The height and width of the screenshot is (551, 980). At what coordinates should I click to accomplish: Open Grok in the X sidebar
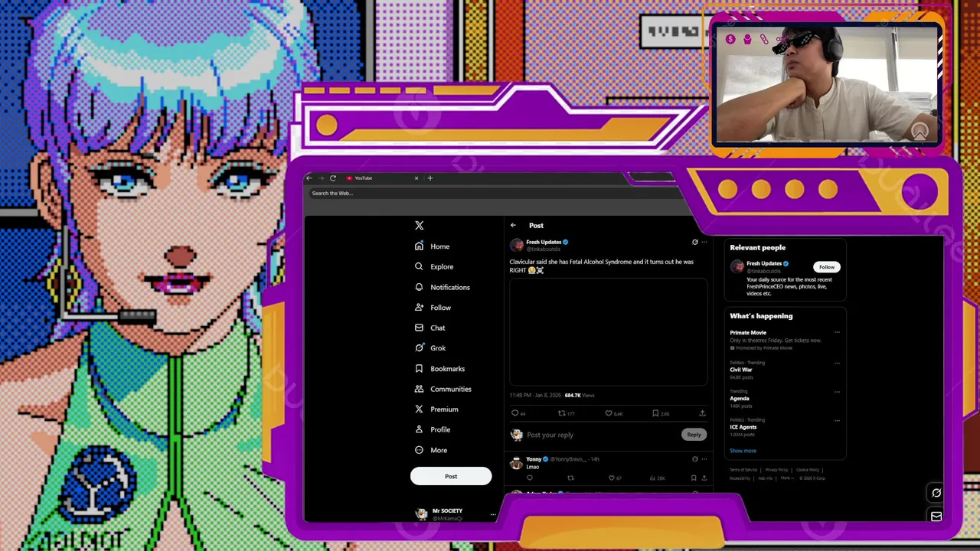(430, 348)
